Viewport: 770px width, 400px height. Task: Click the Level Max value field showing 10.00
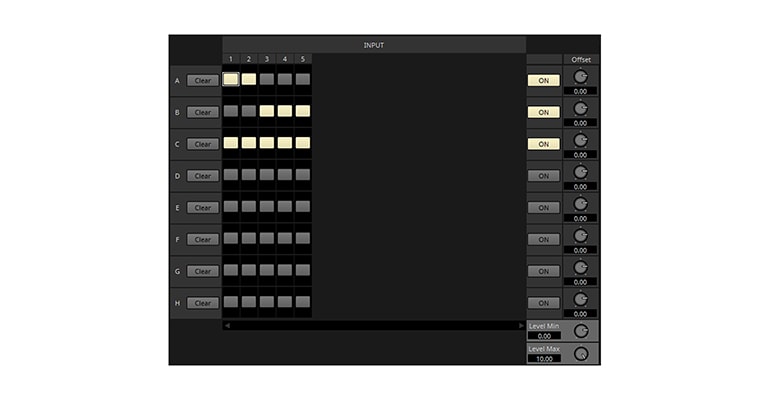tap(544, 358)
